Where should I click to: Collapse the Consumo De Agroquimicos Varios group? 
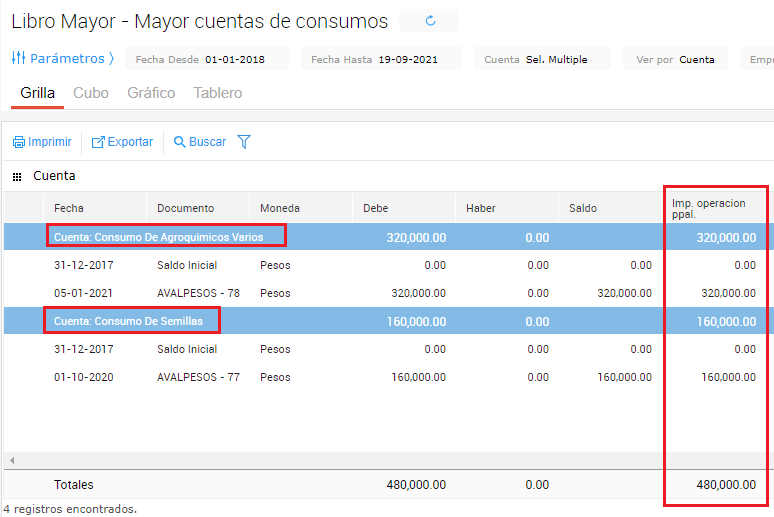pos(158,237)
